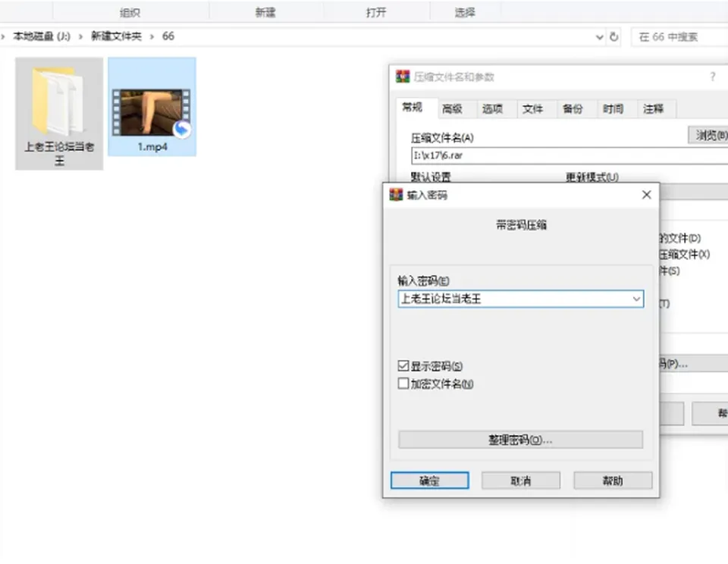728x564 pixels.
Task: Click the 整理密码 button
Action: 520,440
